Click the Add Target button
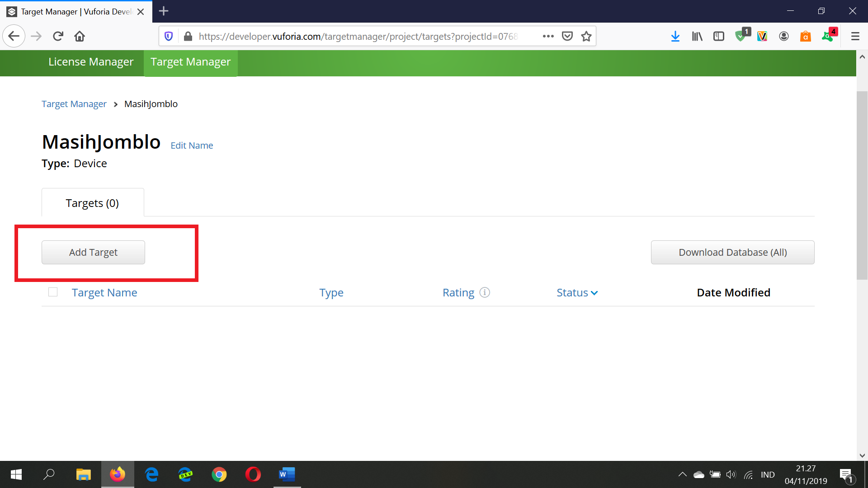Screen dimensions: 868x488 (93, 252)
